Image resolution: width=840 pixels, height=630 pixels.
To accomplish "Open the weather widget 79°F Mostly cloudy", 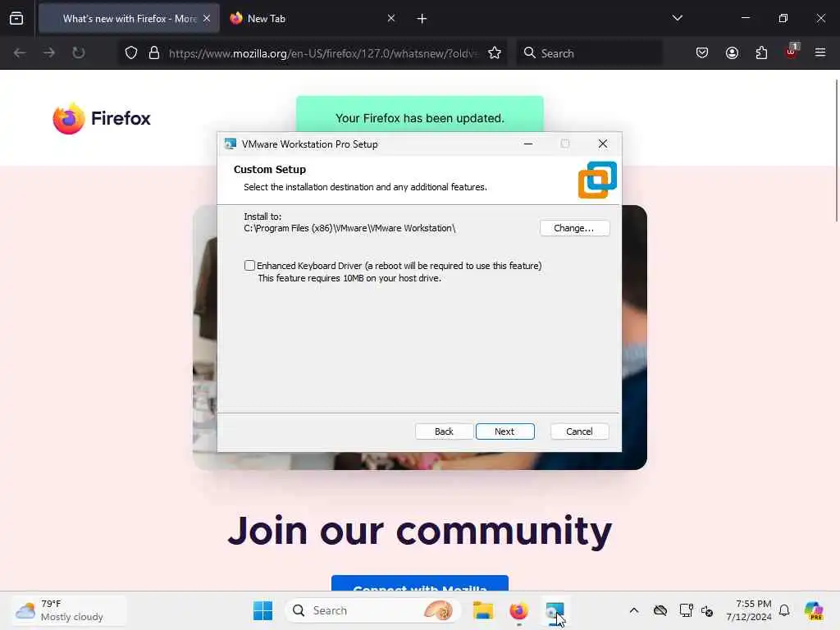I will pos(70,610).
